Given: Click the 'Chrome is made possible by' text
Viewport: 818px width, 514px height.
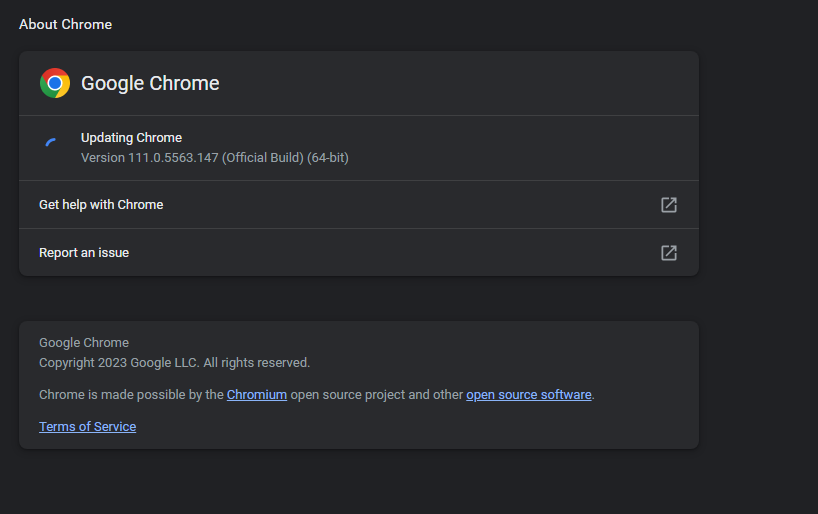Looking at the screenshot, I should [x=131, y=395].
